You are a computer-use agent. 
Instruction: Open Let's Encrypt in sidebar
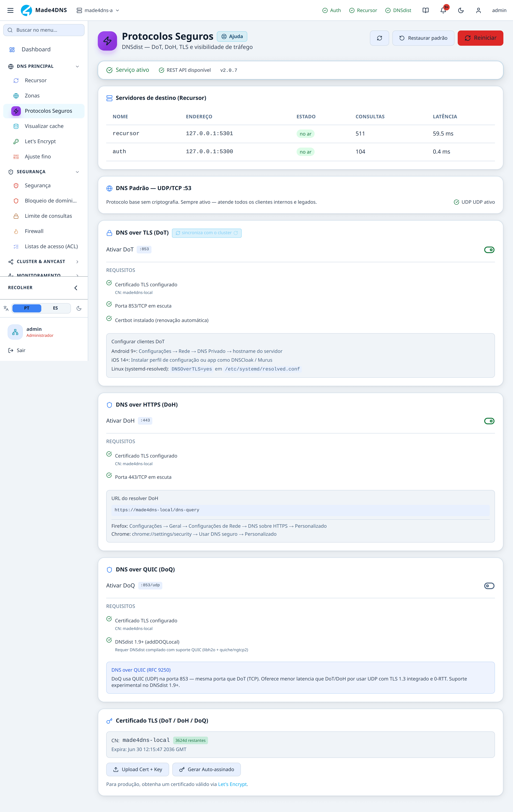pos(44,141)
